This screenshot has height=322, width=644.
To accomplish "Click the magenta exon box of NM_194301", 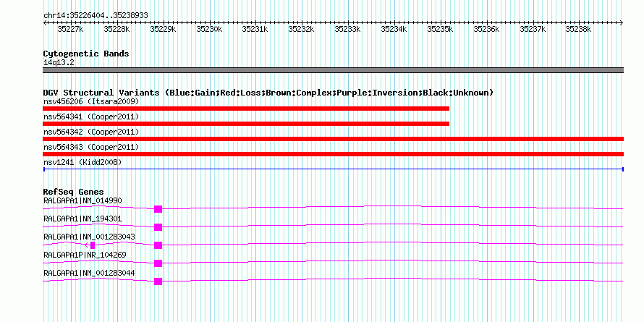I will [x=158, y=227].
